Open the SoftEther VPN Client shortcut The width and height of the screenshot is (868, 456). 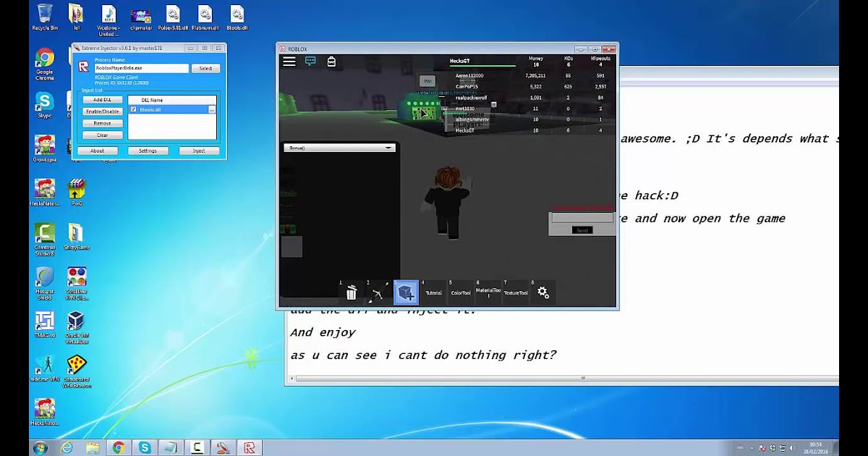[77, 283]
